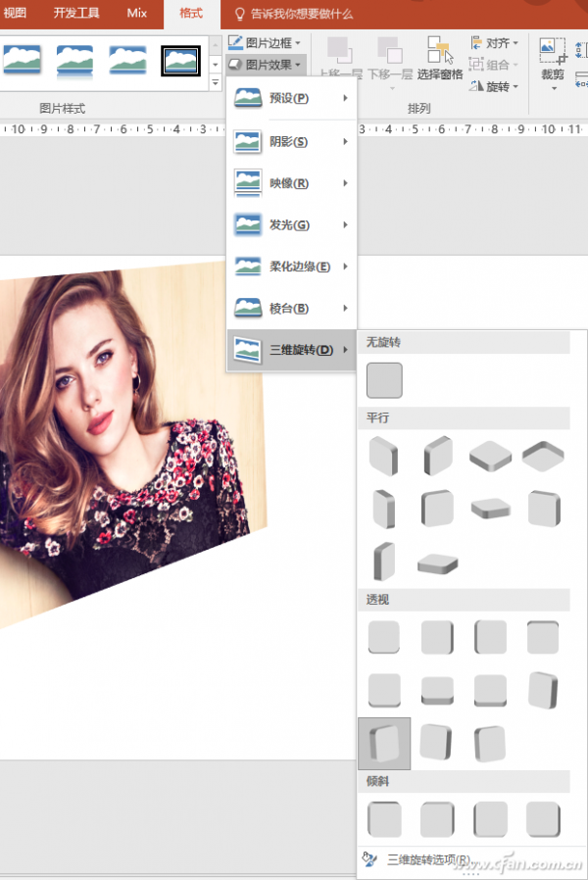588x880 pixels.
Task: Switch to the Developer (开发工具) tab
Action: 76,14
